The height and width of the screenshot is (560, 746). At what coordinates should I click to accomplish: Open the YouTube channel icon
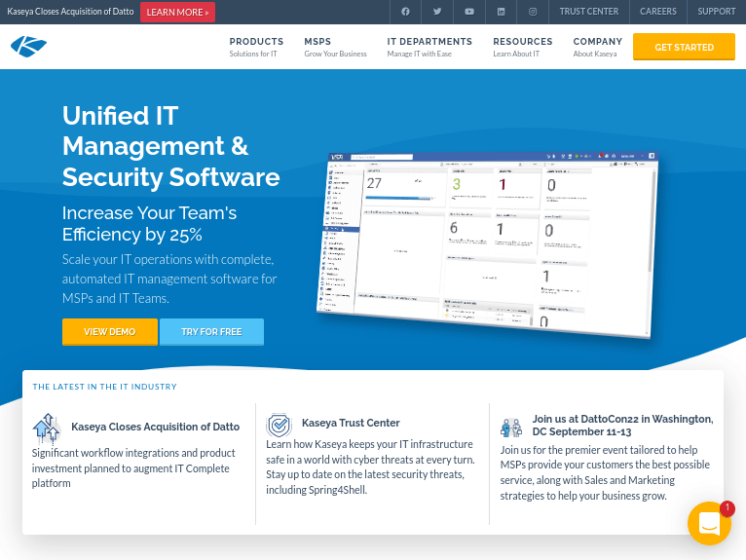469,12
